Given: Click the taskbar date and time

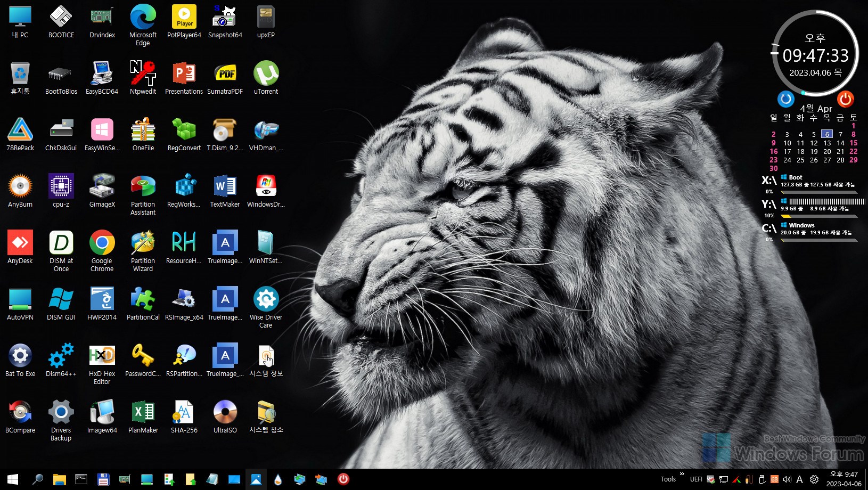Looking at the screenshot, I should click(844, 479).
